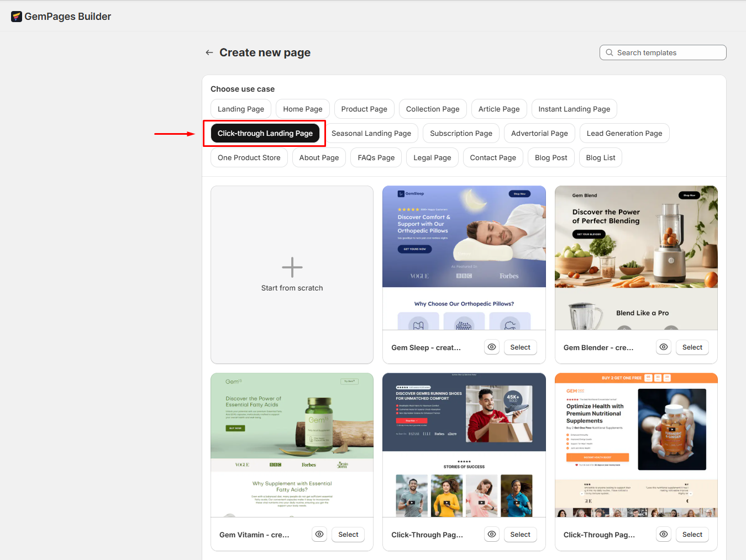746x560 pixels.
Task: Preview the supplements Click-Through template
Action: (663, 534)
